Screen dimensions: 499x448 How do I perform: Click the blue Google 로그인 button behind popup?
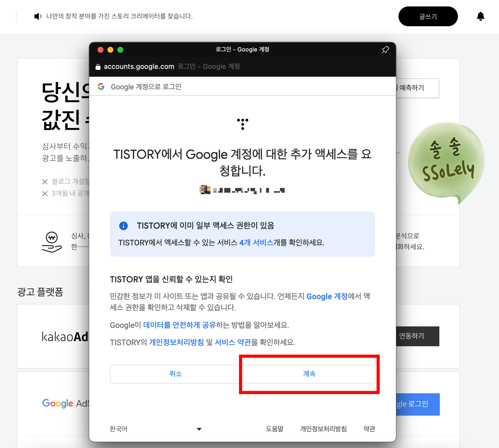coord(418,404)
